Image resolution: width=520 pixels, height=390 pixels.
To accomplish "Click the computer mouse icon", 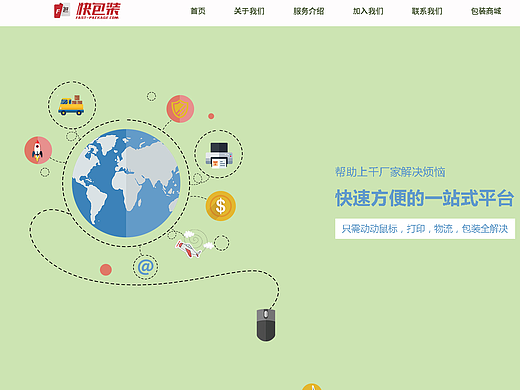I will click(x=266, y=325).
